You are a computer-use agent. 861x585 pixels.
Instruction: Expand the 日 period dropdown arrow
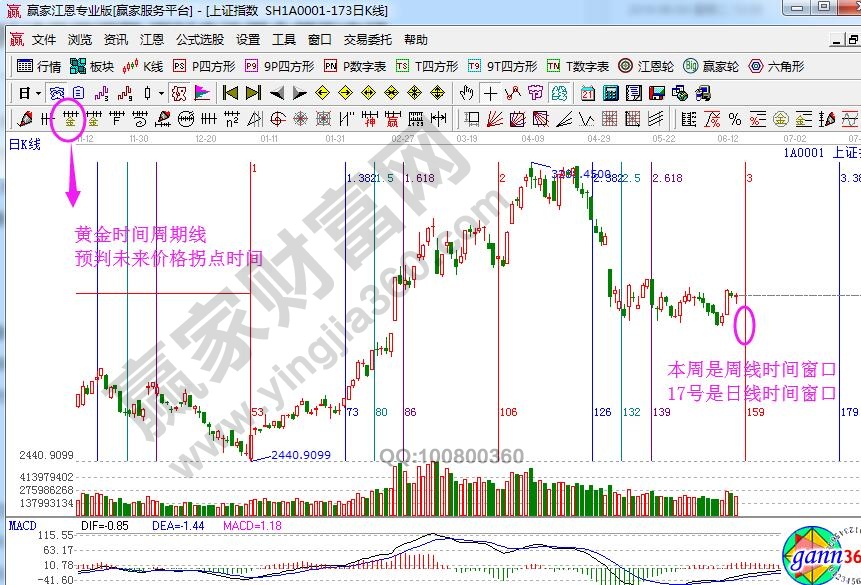[36, 93]
